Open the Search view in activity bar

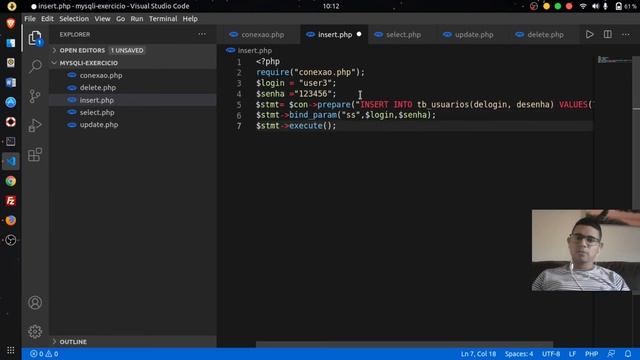(x=35, y=66)
